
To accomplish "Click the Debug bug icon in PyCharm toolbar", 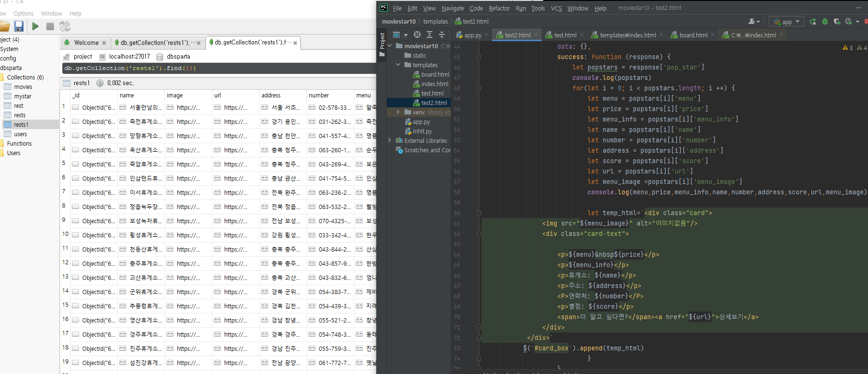I will 825,21.
